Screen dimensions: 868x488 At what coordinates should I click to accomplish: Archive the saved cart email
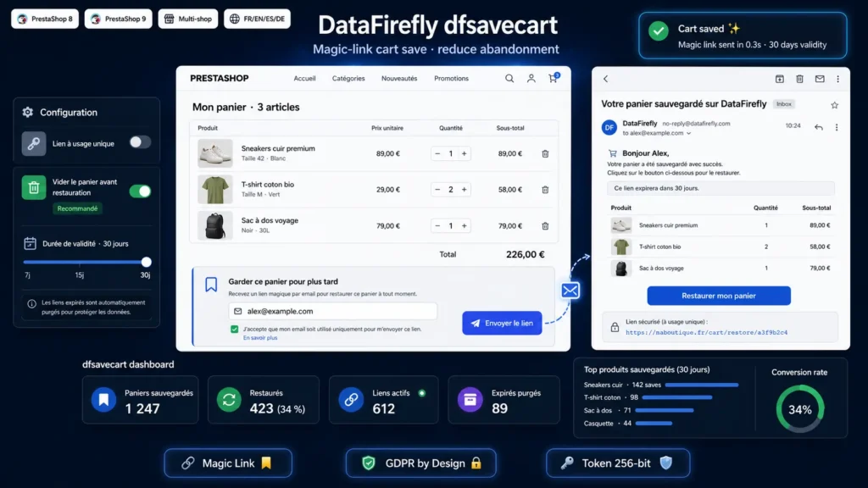(x=780, y=79)
